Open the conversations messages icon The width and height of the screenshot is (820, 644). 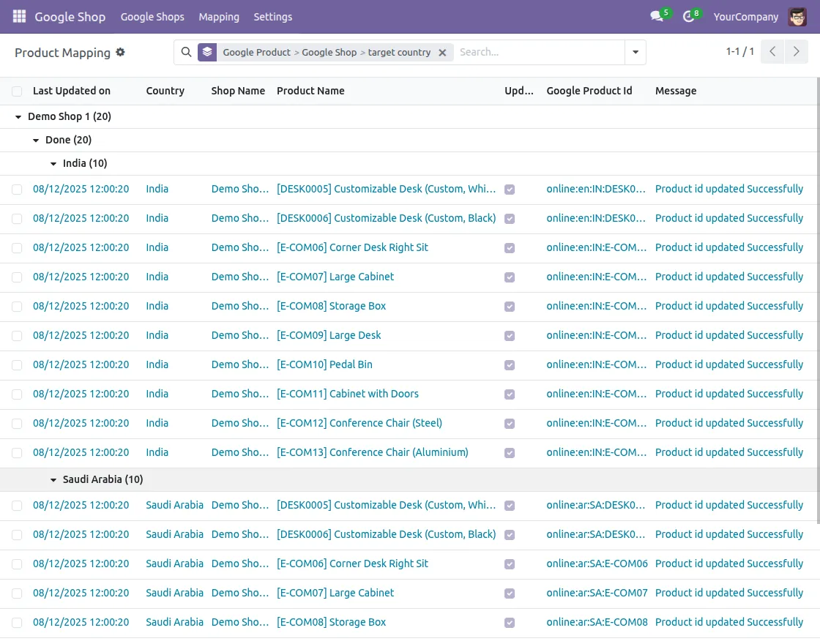(657, 16)
